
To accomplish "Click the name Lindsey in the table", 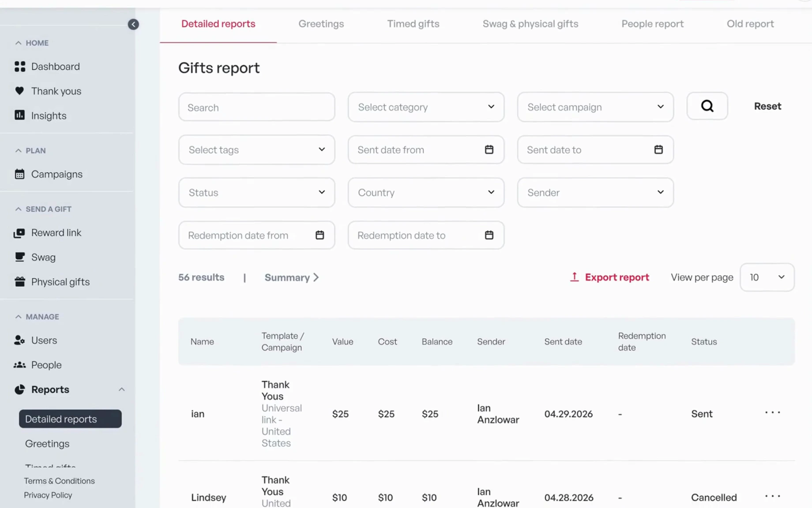I will click(209, 497).
